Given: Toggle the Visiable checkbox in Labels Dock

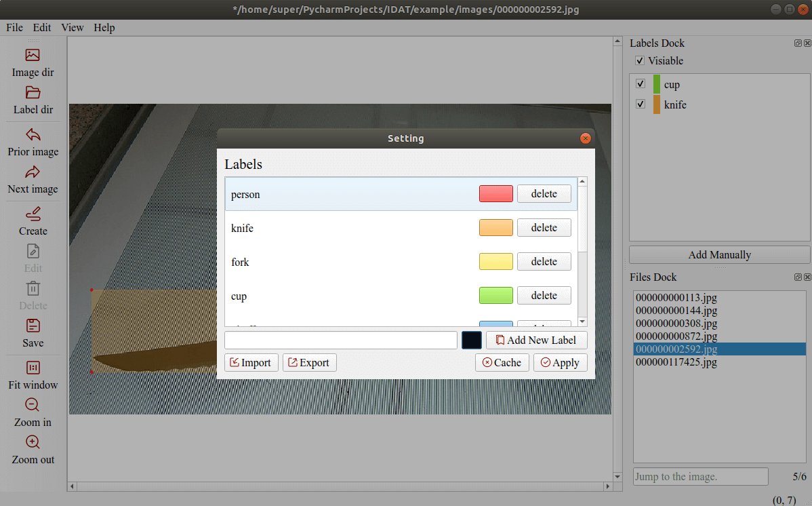Looking at the screenshot, I should click(639, 60).
